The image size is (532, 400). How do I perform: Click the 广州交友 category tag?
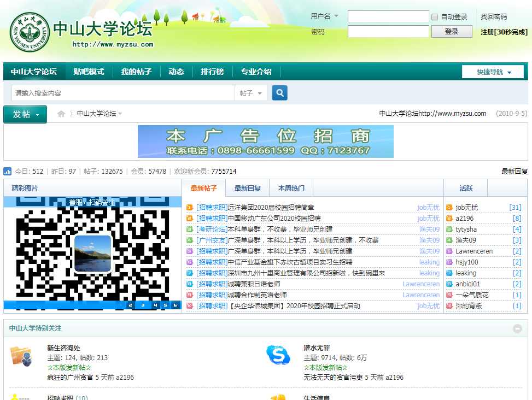point(212,240)
